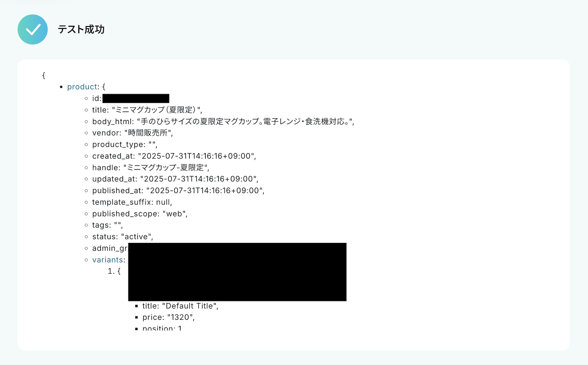The image size is (588, 365).
Task: Expand the variants key node
Action: click(x=107, y=260)
